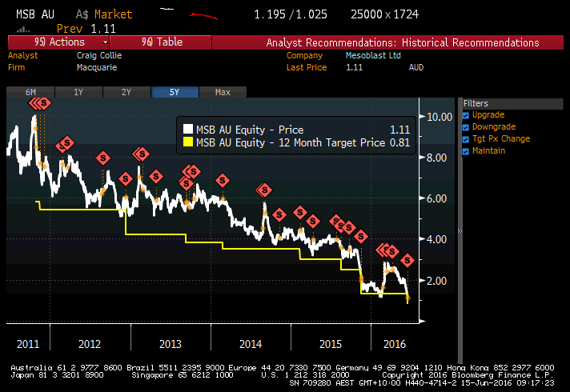Select the lone S marker in early 2014
This screenshot has height=392, width=570.
(x=222, y=180)
